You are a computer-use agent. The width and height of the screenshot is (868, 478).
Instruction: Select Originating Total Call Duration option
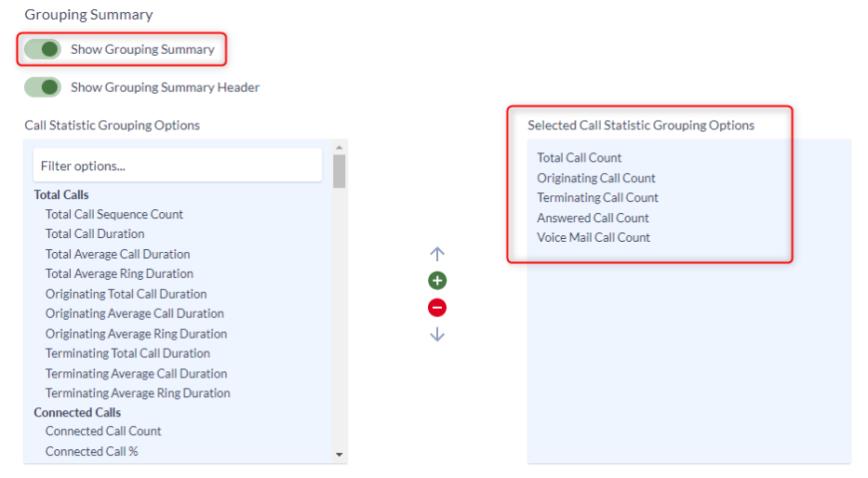(x=126, y=294)
